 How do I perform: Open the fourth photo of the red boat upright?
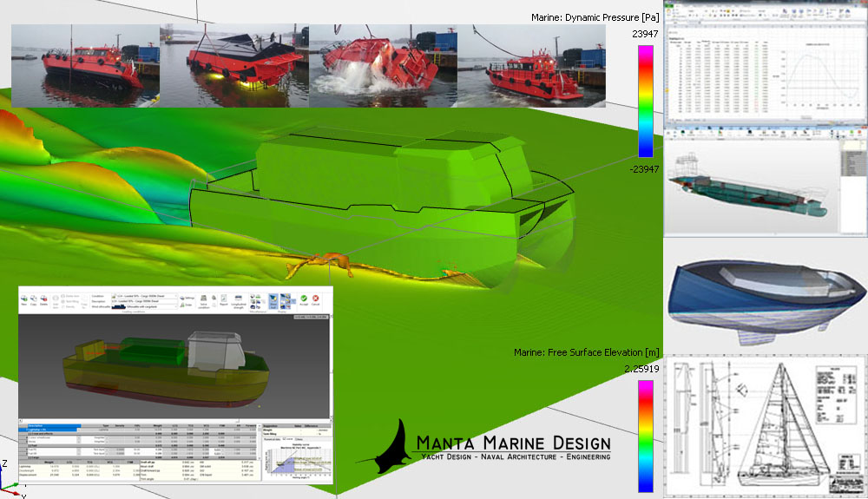532,66
